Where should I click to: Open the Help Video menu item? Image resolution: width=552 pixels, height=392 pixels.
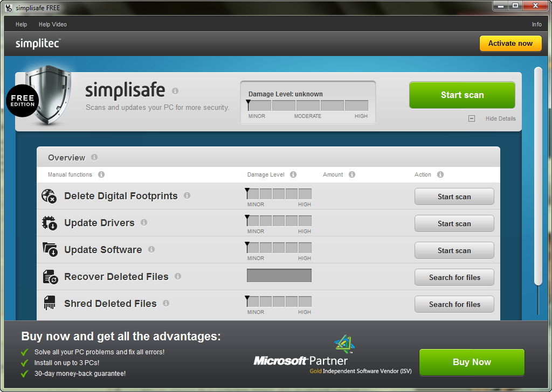pyautogui.click(x=52, y=24)
